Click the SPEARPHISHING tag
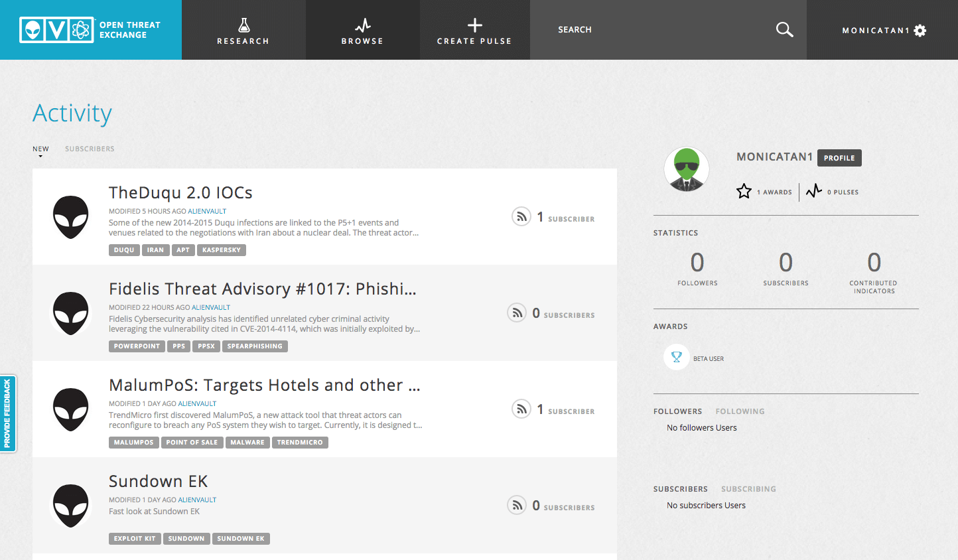Image resolution: width=958 pixels, height=560 pixels. (255, 346)
